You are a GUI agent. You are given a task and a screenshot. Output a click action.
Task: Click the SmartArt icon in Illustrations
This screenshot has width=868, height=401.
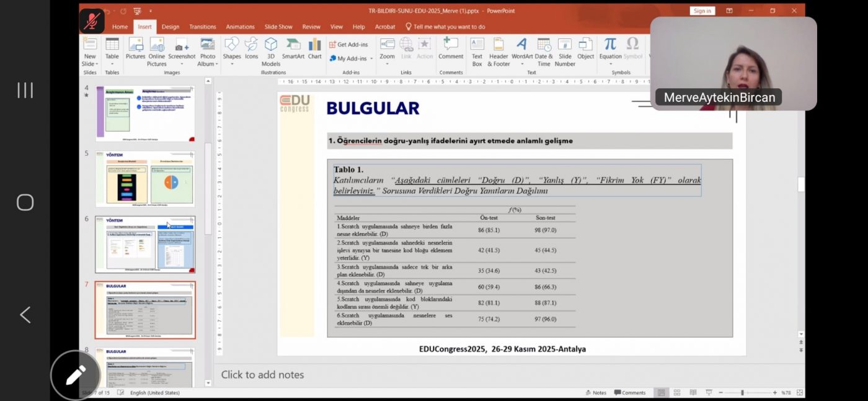293,48
